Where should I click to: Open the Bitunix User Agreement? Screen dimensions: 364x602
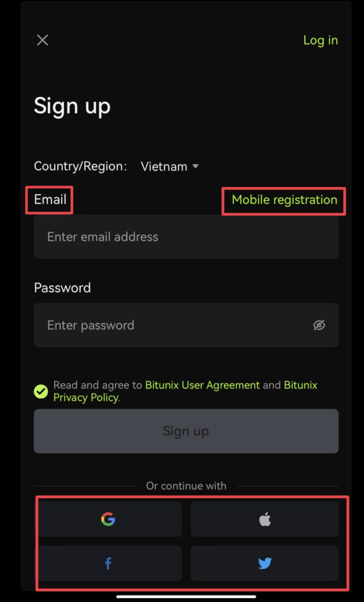click(203, 385)
